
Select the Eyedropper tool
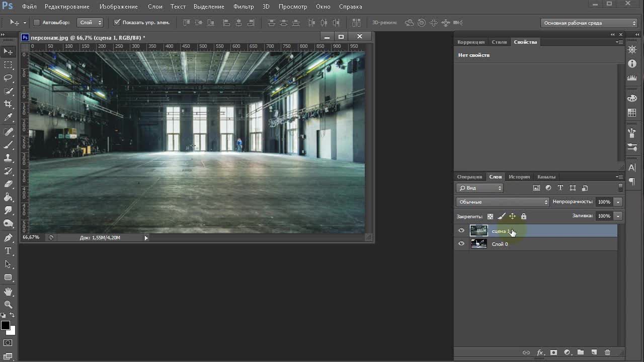coord(8,117)
